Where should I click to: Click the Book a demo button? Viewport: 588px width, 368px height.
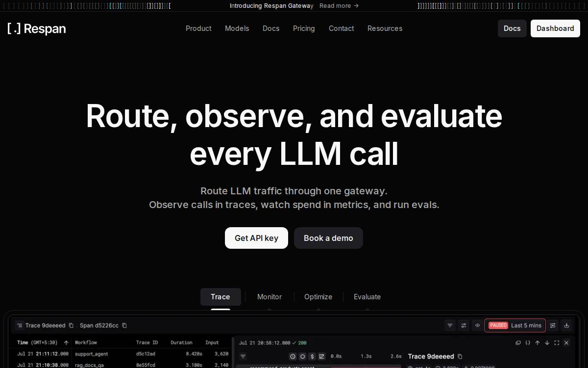pos(328,238)
